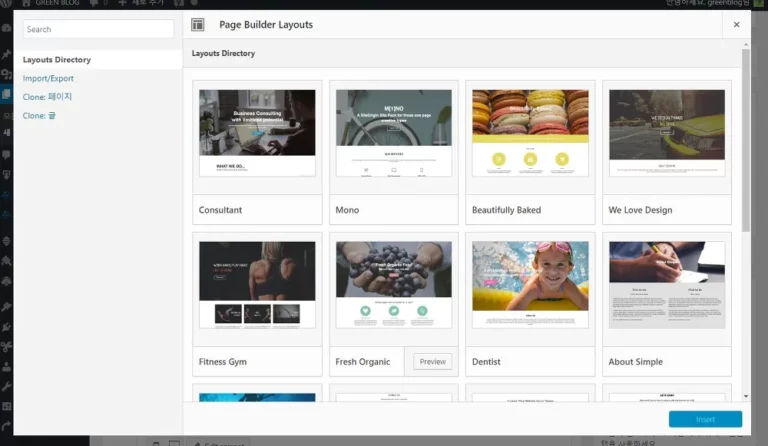
Task: Open Comments bubble icon in WordPress sidebar
Action: point(6,155)
